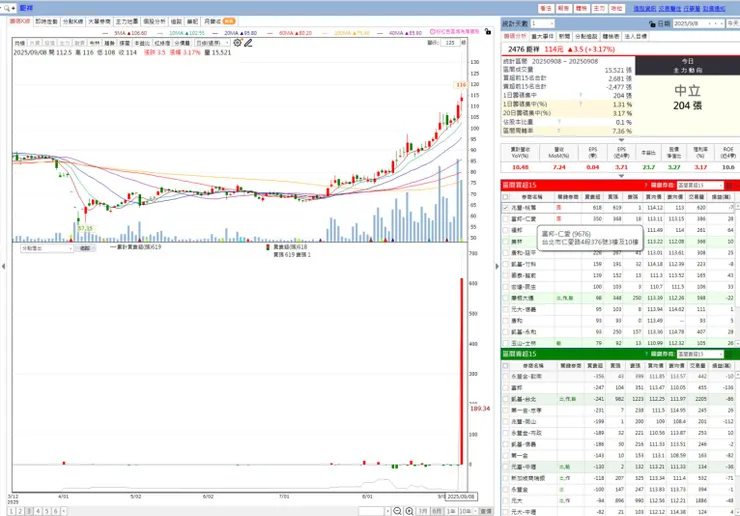Open the 法人目標 tab in right panel
Viewport: 740px width, 516px height.
point(636,36)
